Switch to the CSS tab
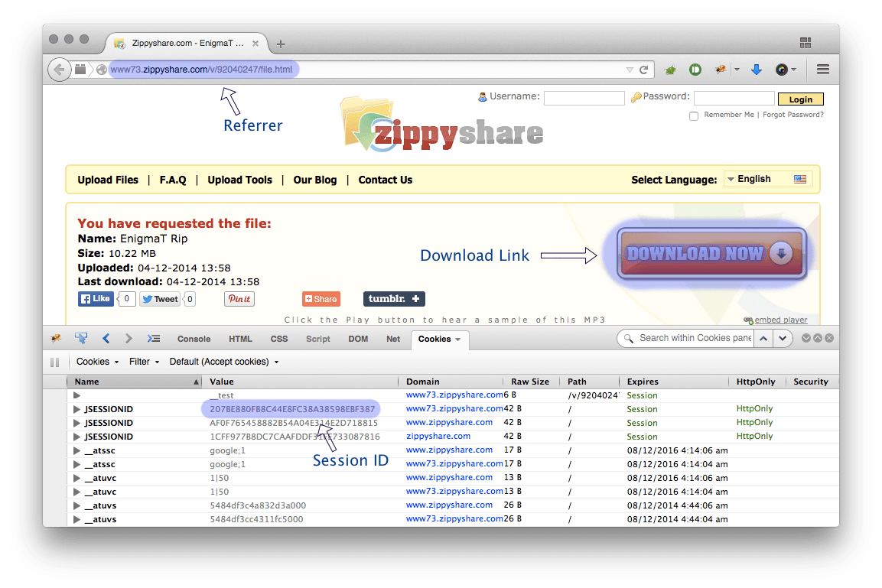 pos(279,339)
